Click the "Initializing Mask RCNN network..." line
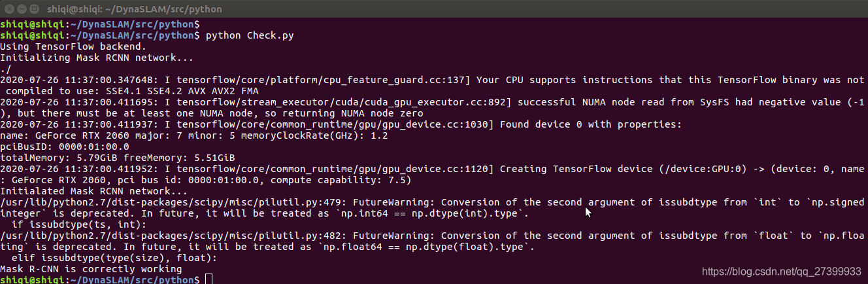 point(97,58)
